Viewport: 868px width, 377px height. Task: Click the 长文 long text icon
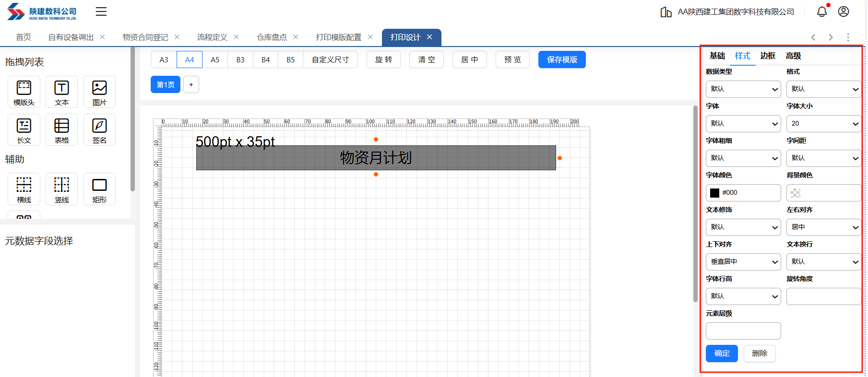(x=24, y=130)
